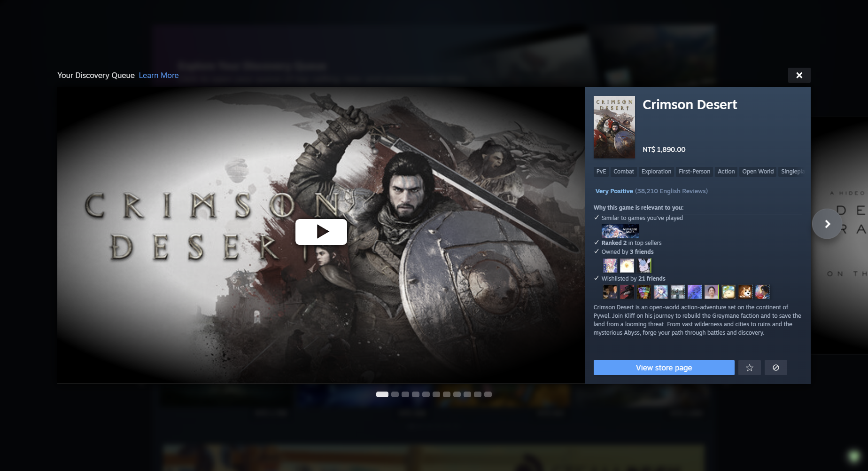Viewport: 868px width, 471px height.
Task: Open plague doctor mask wishlist avatar
Action: tap(627, 292)
